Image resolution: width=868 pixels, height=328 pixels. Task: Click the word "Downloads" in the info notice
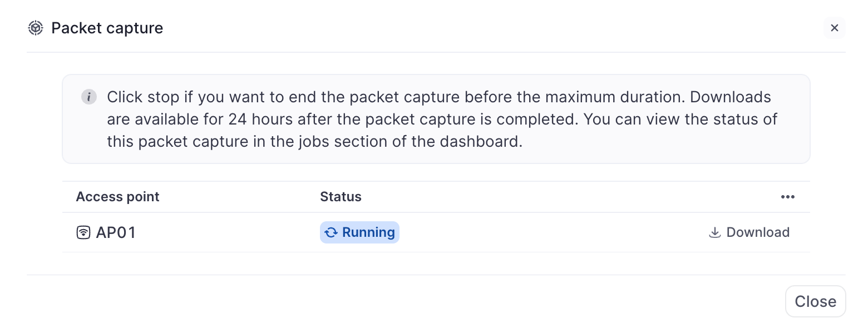pos(731,97)
